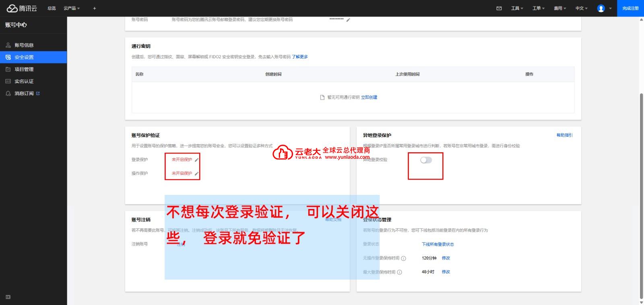Viewport: 644px width, 305px height.
Task: Click the user avatar icon
Action: click(x=601, y=8)
